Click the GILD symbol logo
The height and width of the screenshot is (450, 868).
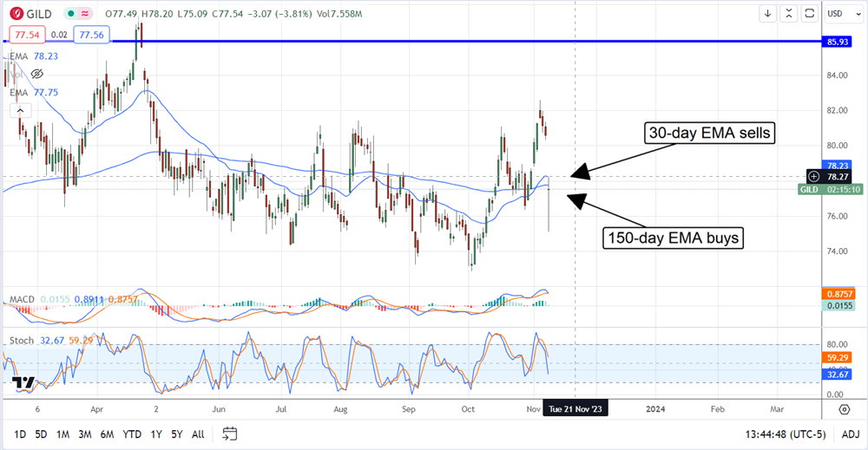pos(16,13)
